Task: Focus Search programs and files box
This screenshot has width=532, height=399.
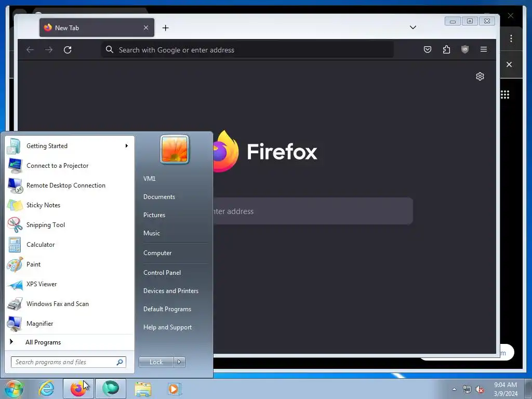Action: tap(68, 362)
